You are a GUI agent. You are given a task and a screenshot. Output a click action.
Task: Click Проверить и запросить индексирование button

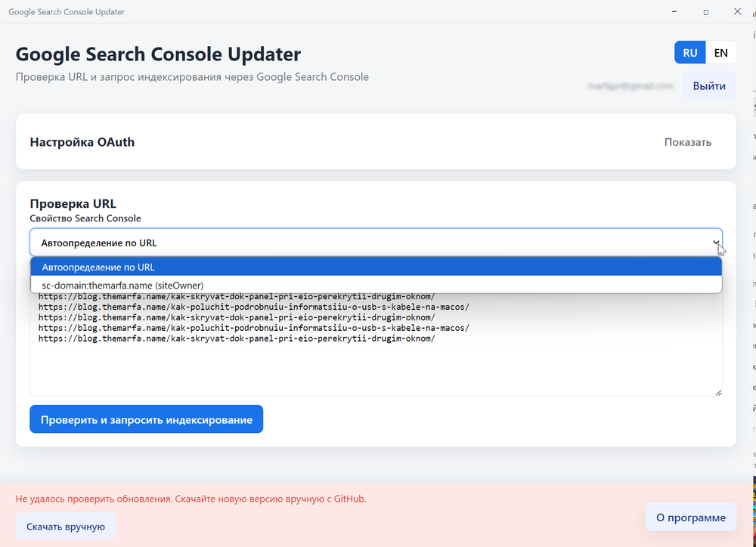tap(146, 419)
